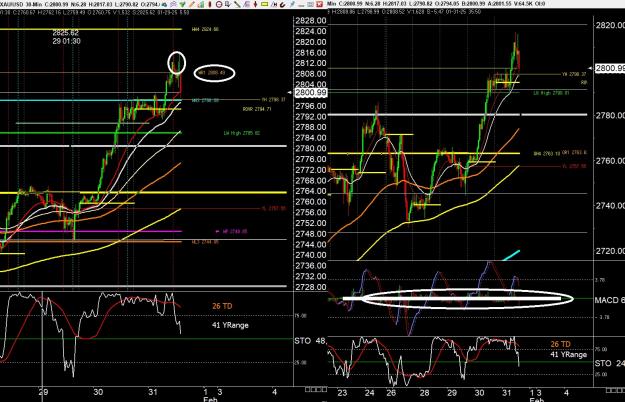Viewport: 625px width, 402px height.
Task: Click the purple grid icon in toolbar
Action: (246, 4)
